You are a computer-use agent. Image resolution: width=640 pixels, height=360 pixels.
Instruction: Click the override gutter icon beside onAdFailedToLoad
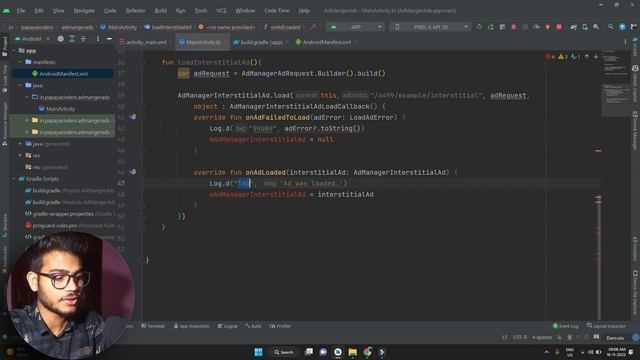tap(133, 117)
